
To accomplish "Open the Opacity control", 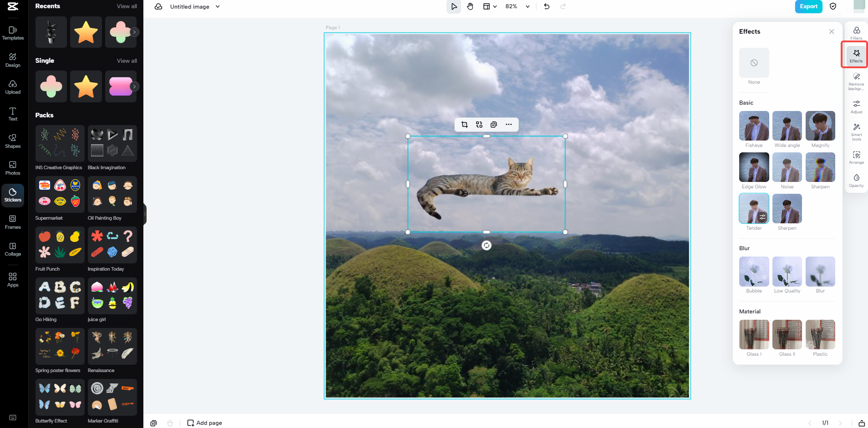I will [856, 181].
